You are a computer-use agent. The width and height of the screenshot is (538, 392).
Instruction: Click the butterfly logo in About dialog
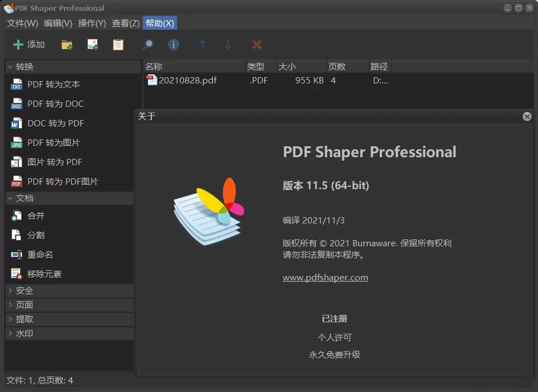coord(208,211)
